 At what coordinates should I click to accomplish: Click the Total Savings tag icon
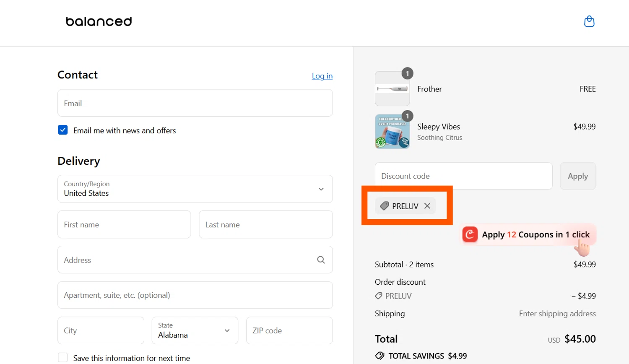click(380, 356)
